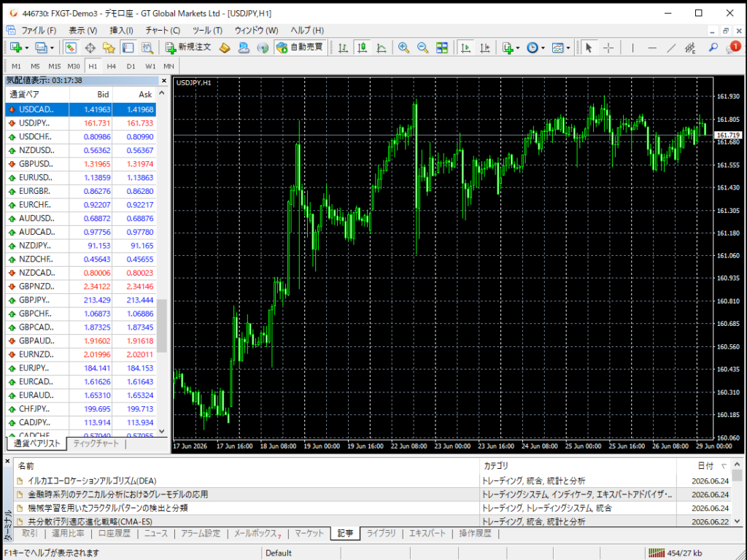Click the zoom out magnifier icon

422,47
